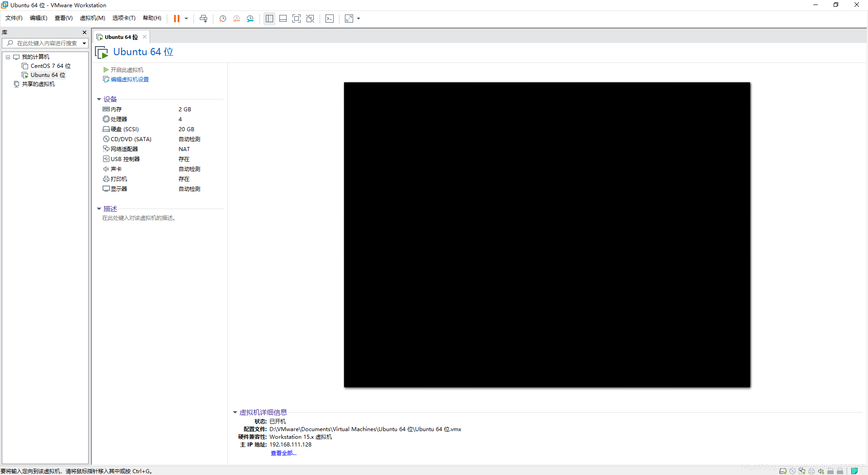Viewport: 868px width, 475px height.
Task: Click the orange pause VM toolbar button
Action: point(177,19)
